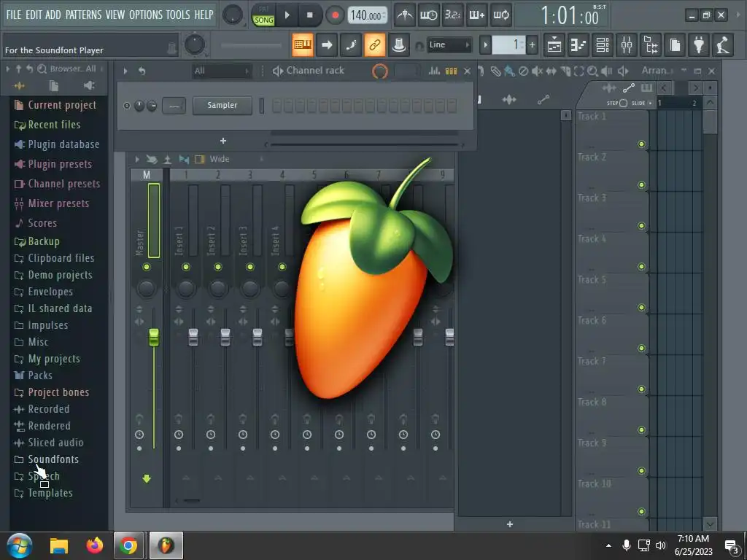This screenshot has width=747, height=560.
Task: Toggle step editing mode icon
Action: 351,44
